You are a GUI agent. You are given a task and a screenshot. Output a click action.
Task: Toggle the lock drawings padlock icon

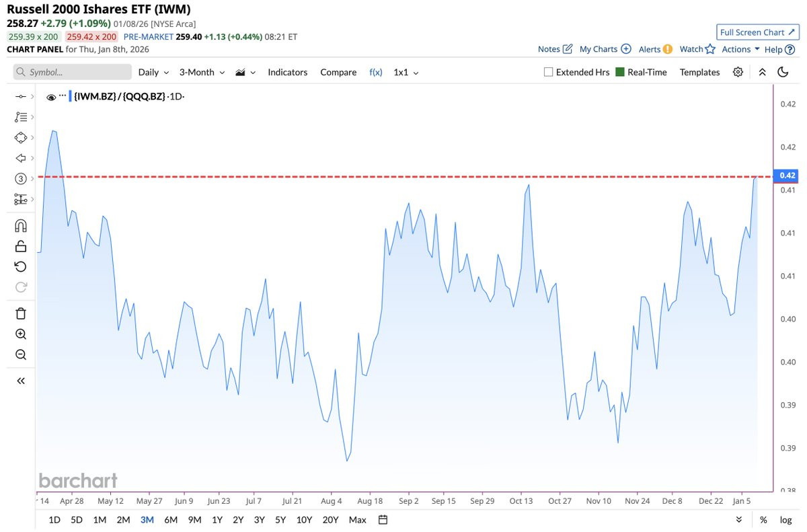pos(20,246)
